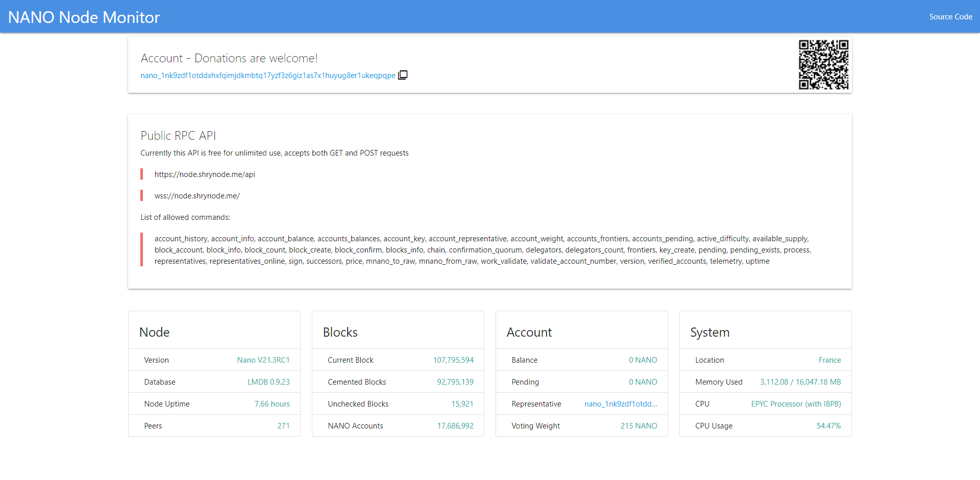Viewport: 980px width, 480px height.
Task: Click the Blocks card heading
Action: pyautogui.click(x=340, y=333)
